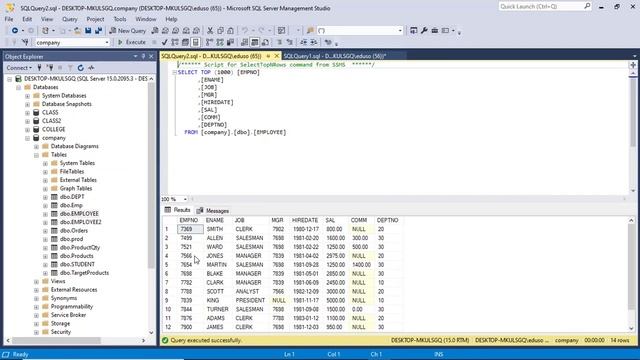Click the Activity Monitor icon in Object Explorer

(x=91, y=68)
